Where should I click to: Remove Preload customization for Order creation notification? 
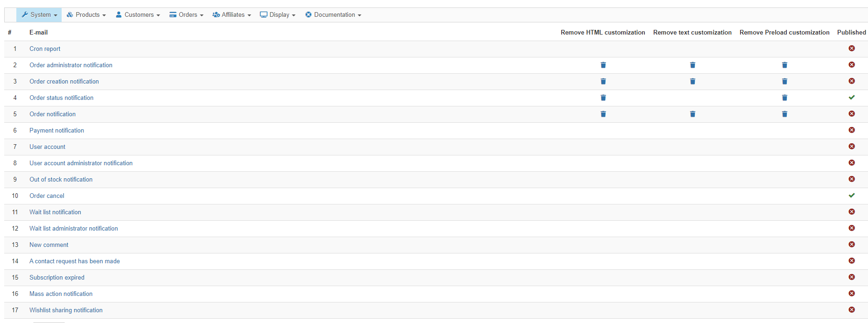click(784, 82)
